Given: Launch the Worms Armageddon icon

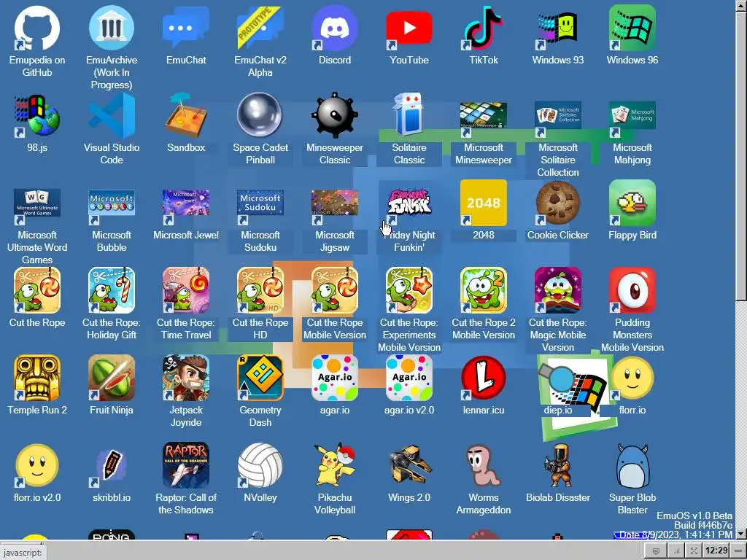Looking at the screenshot, I should [x=483, y=465].
